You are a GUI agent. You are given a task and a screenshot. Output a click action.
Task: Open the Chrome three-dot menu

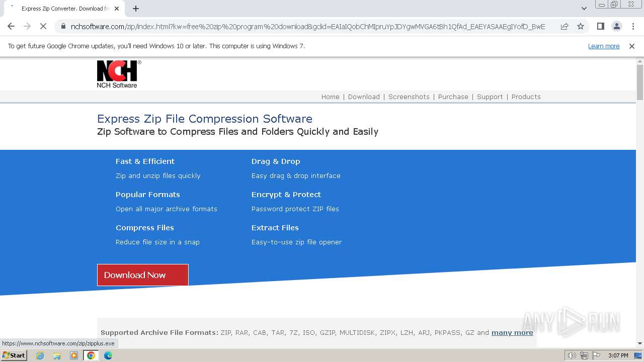(632, 26)
